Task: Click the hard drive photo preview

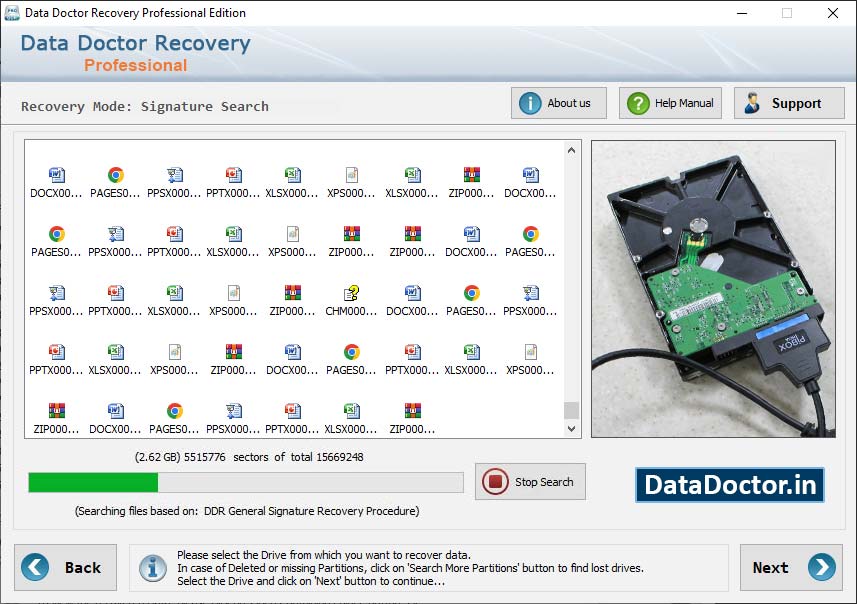Action: point(713,289)
